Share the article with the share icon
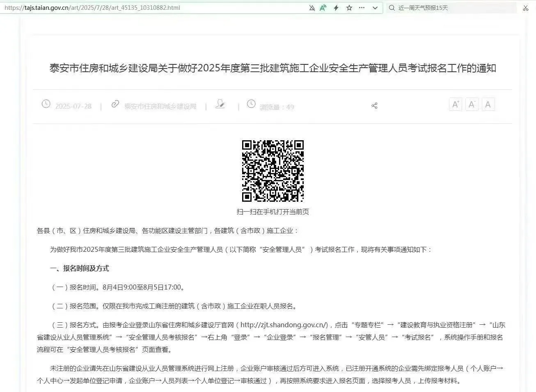The height and width of the screenshot is (392, 536). (374, 106)
